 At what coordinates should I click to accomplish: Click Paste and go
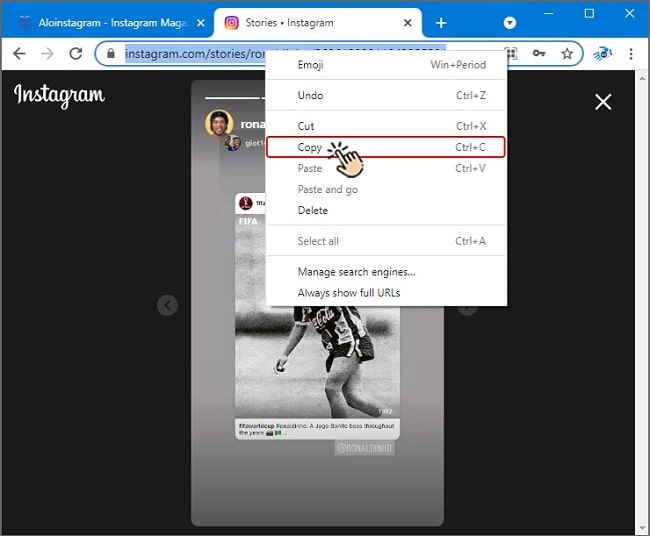coord(386,189)
